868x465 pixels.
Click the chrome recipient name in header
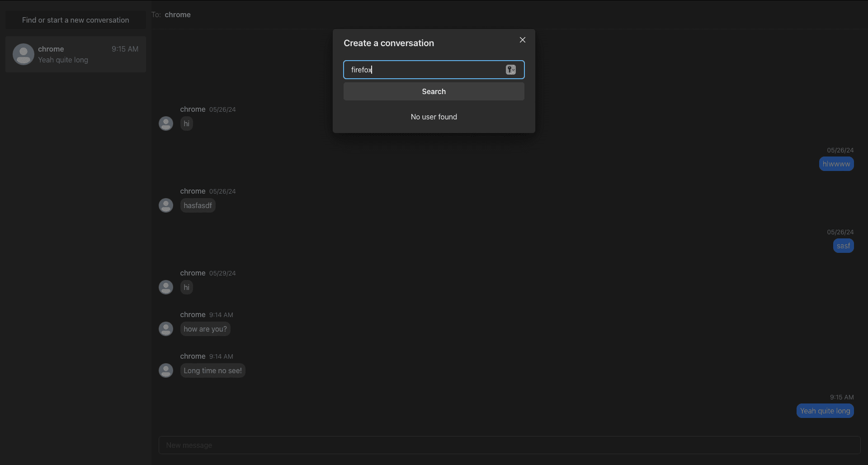pyautogui.click(x=178, y=14)
